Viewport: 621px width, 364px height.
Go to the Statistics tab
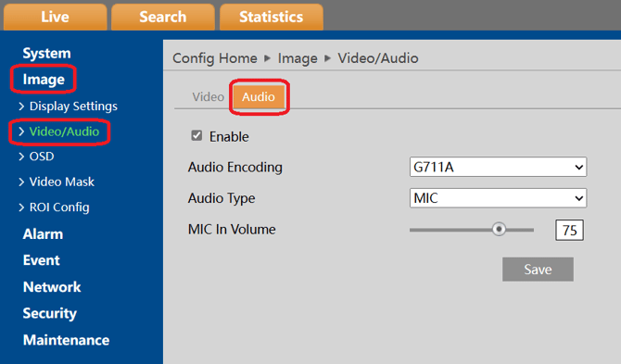click(272, 17)
